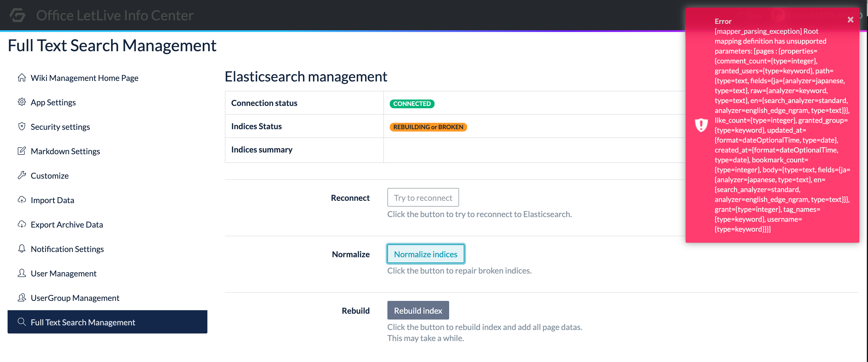Click the cloud download icon for Export Archive

[x=22, y=224]
